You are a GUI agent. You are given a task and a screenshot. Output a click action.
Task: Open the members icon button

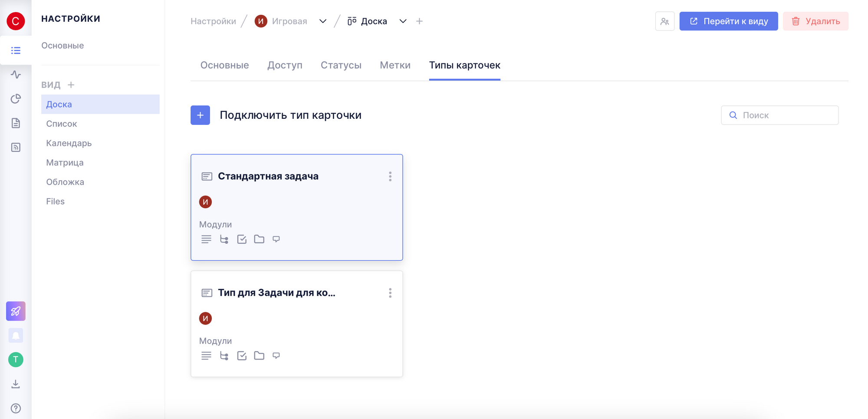pos(664,21)
